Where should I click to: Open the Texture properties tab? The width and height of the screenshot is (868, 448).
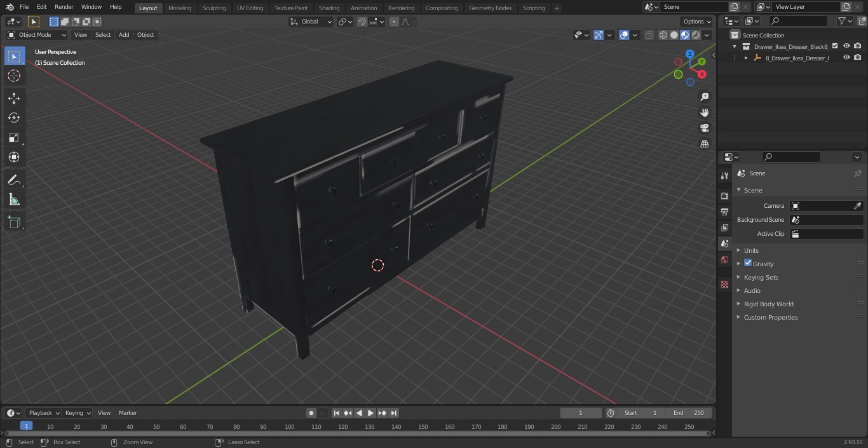[x=724, y=284]
